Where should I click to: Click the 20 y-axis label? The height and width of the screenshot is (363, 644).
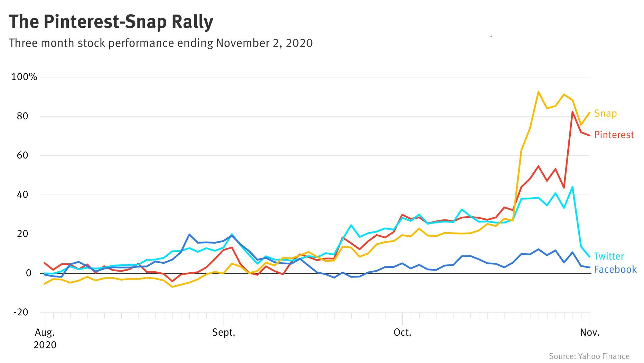(22, 234)
